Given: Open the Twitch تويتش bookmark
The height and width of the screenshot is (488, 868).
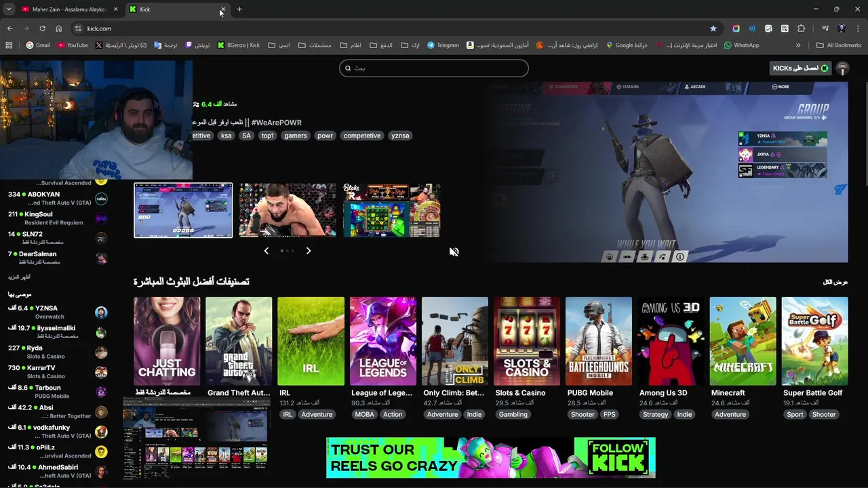Looking at the screenshot, I should 197,45.
